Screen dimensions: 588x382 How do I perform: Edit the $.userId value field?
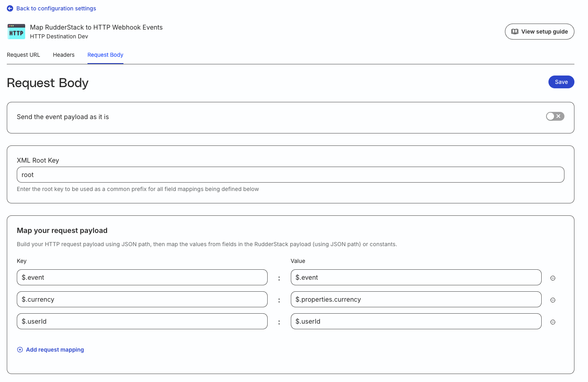(416, 321)
